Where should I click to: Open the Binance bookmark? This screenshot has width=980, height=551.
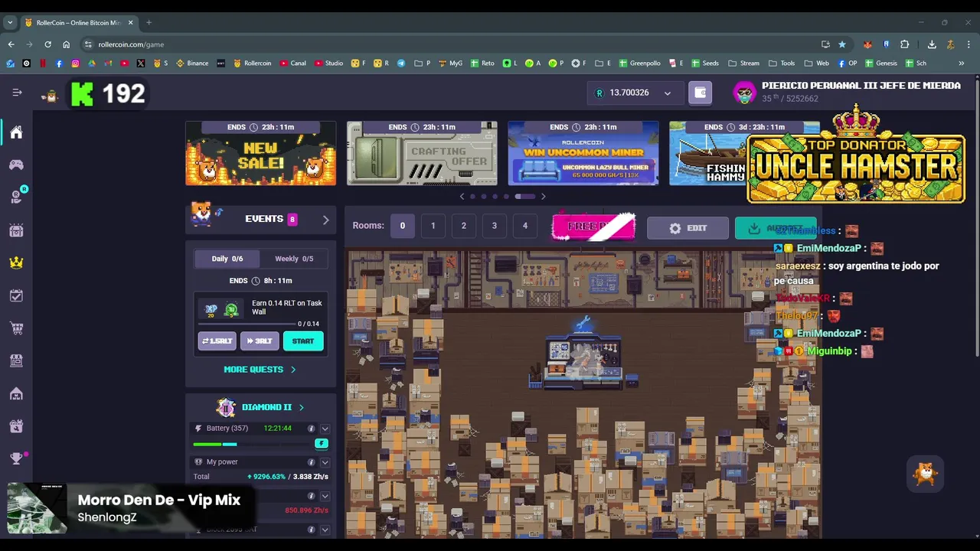point(192,64)
